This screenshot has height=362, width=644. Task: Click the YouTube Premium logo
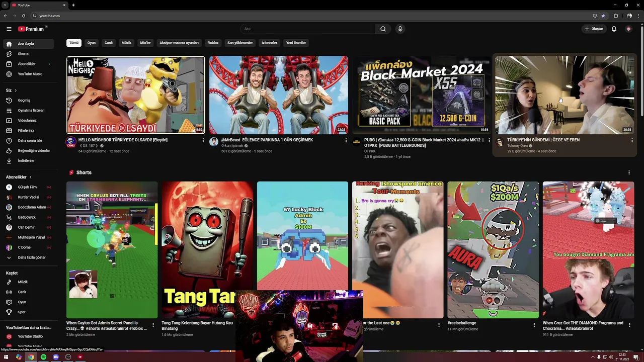(31, 29)
